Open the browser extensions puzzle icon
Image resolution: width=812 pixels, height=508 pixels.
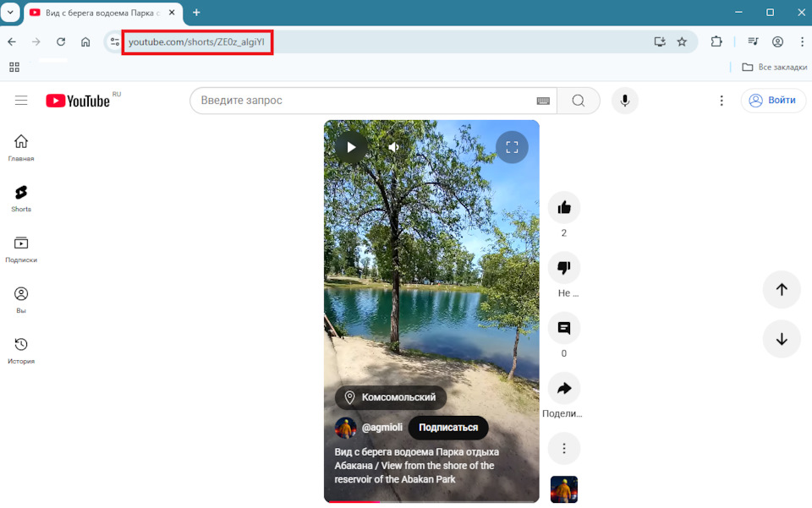716,42
